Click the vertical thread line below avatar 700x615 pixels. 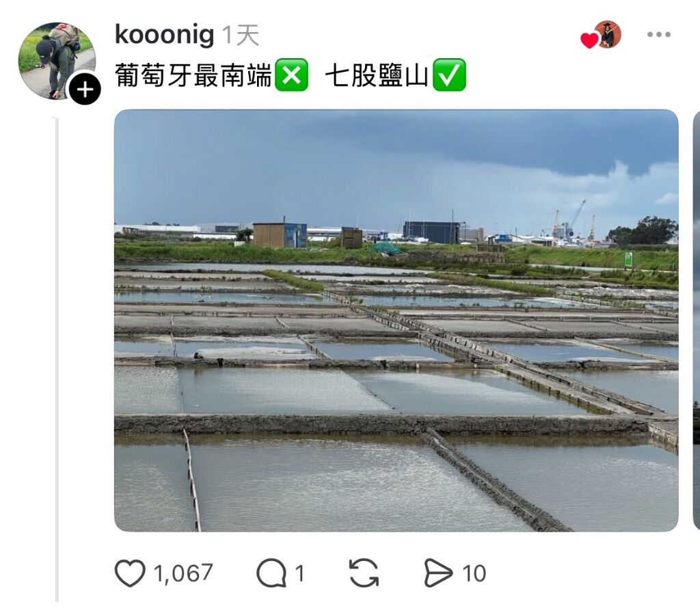tap(57, 359)
